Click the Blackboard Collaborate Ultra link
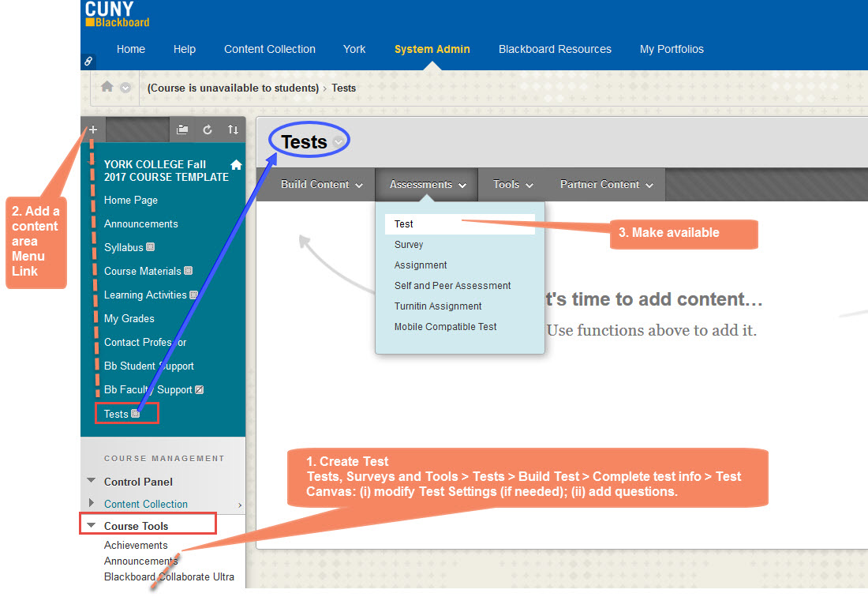This screenshot has width=868, height=597. coord(169,576)
